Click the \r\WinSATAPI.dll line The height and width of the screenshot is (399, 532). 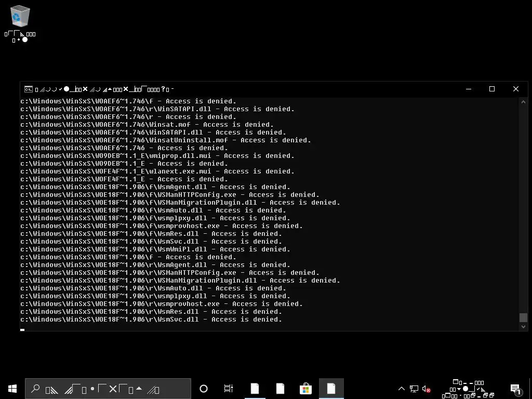point(157,109)
